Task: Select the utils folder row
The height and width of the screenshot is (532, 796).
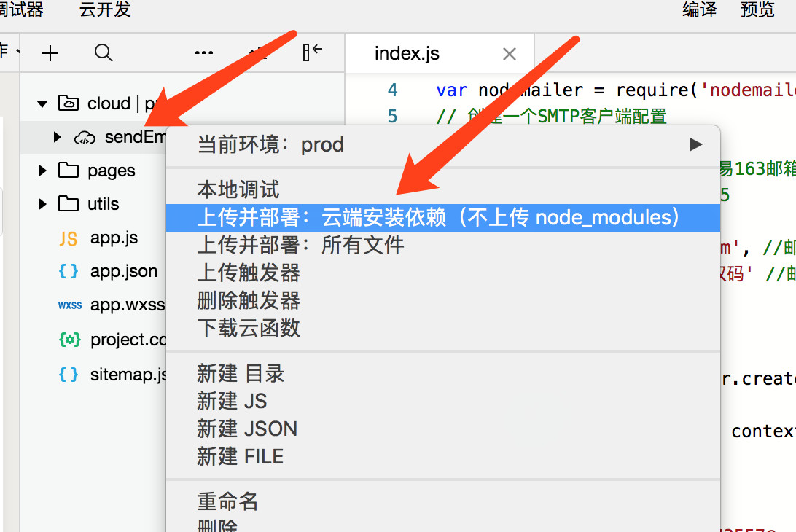Action: (93, 204)
